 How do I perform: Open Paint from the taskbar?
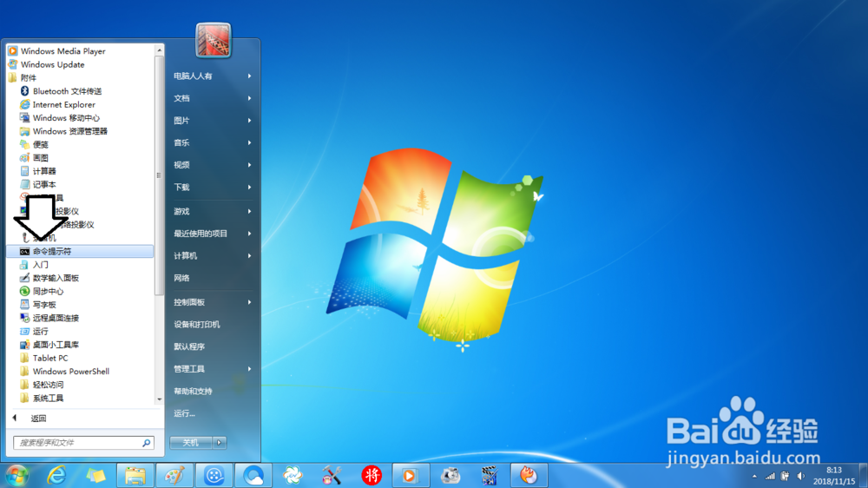tap(174, 475)
